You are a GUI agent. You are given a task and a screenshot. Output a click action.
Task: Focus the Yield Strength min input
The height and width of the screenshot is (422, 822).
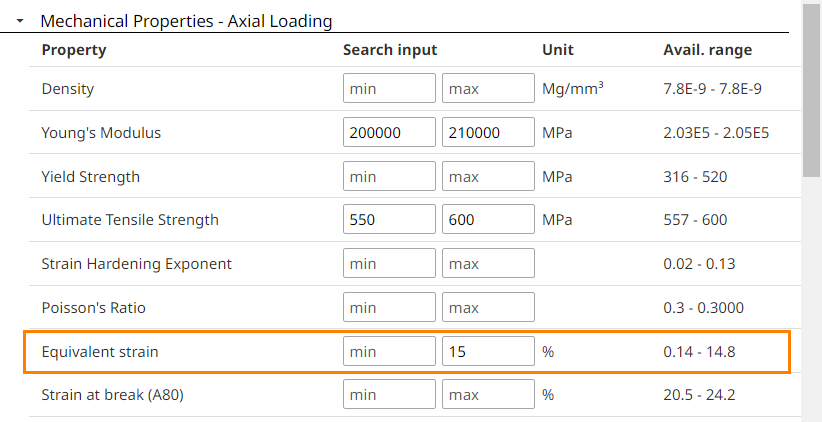tap(389, 177)
